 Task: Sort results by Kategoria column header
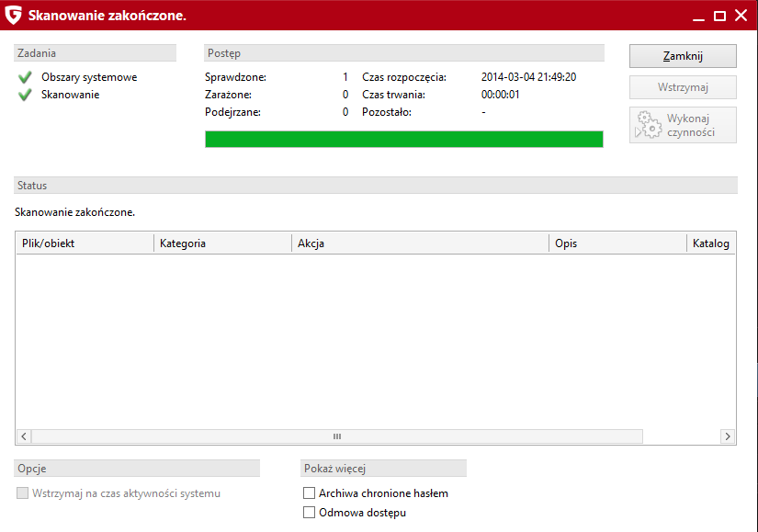[223, 243]
